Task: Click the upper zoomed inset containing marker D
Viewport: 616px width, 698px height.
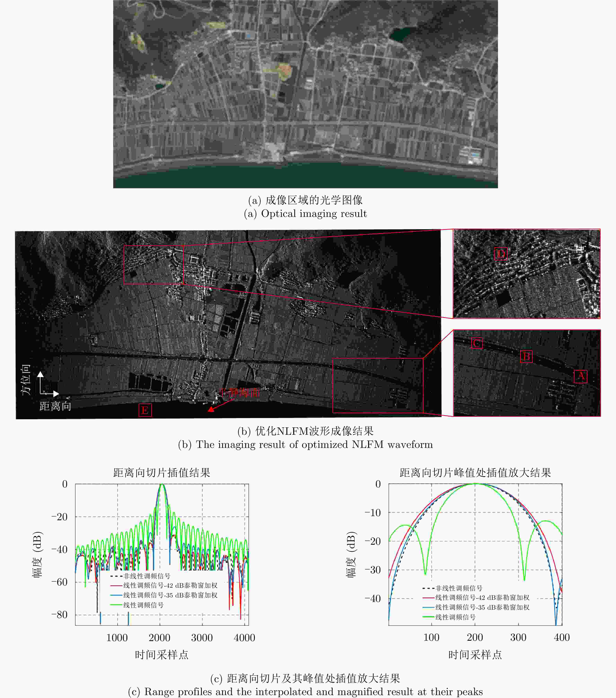Action: 527,274
